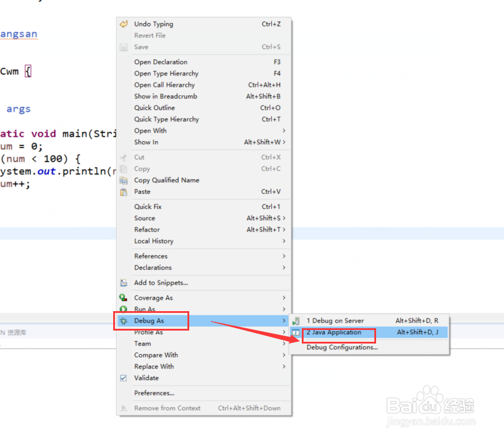This screenshot has height=439, width=504.
Task: Expand the References submenu arrow
Action: coord(284,256)
